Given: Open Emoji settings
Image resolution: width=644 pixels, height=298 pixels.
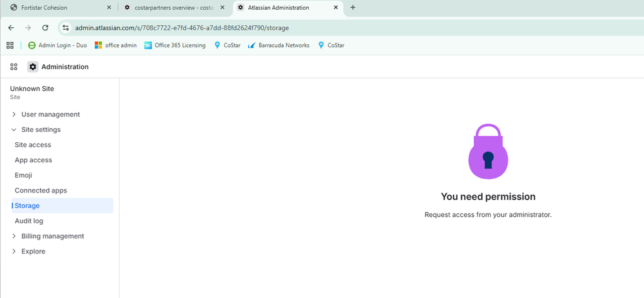Looking at the screenshot, I should point(23,175).
